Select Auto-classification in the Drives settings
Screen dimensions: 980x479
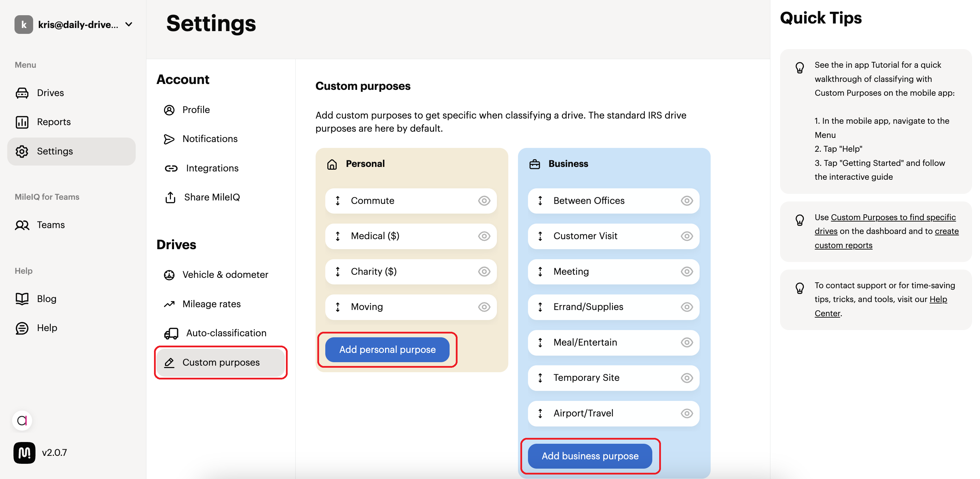[x=226, y=333]
